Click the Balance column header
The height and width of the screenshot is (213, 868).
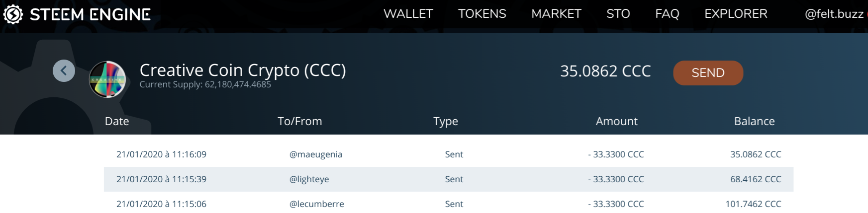755,121
